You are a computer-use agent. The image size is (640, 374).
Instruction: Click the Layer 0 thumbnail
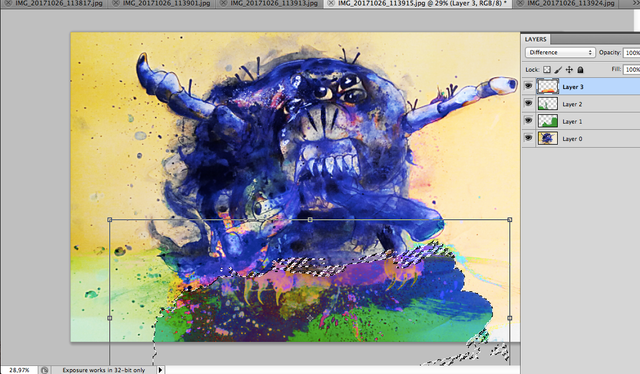coord(547,138)
